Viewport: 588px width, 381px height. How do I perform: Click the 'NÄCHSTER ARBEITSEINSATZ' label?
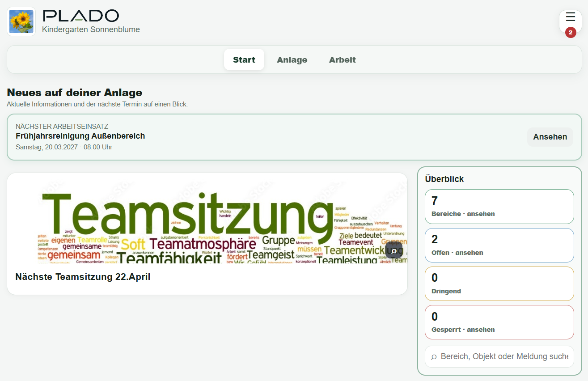tap(62, 127)
